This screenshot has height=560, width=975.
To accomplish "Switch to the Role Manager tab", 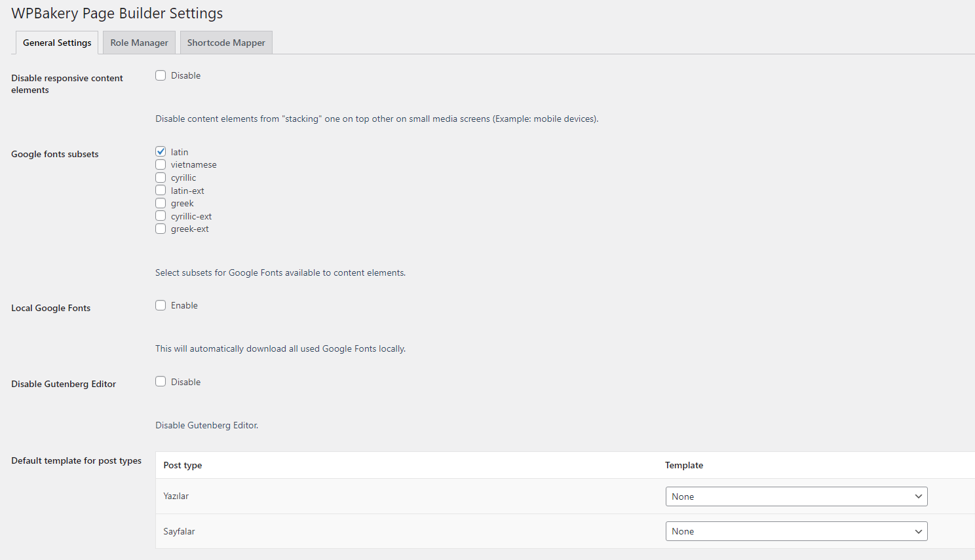I will coord(139,43).
